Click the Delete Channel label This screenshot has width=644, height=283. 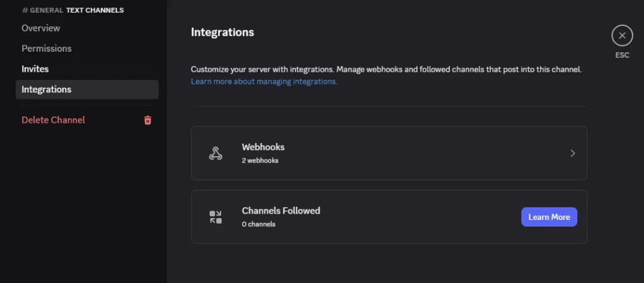click(54, 120)
